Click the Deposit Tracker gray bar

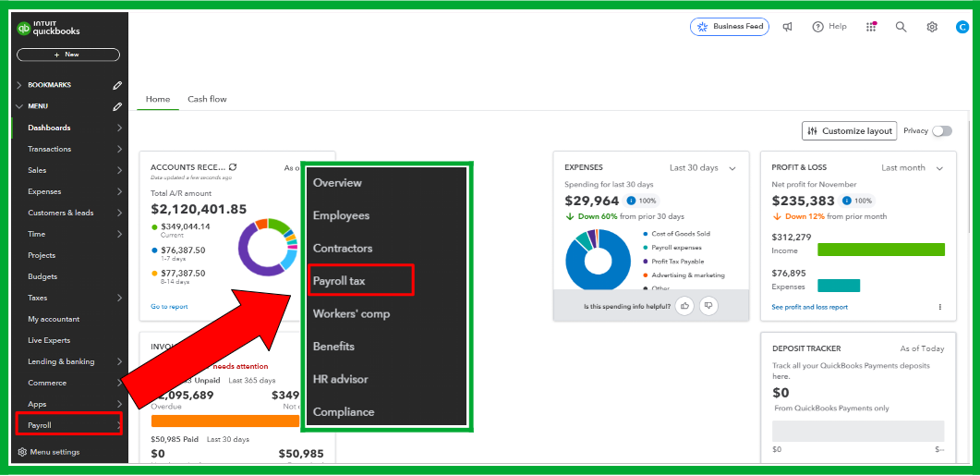(858, 432)
